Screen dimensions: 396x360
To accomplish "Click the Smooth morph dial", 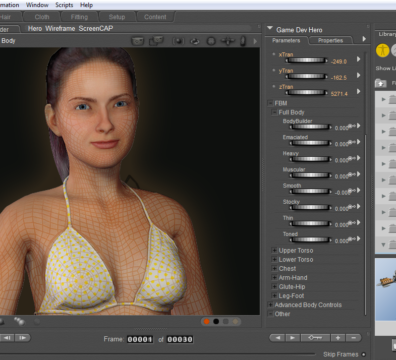I will [x=310, y=191].
